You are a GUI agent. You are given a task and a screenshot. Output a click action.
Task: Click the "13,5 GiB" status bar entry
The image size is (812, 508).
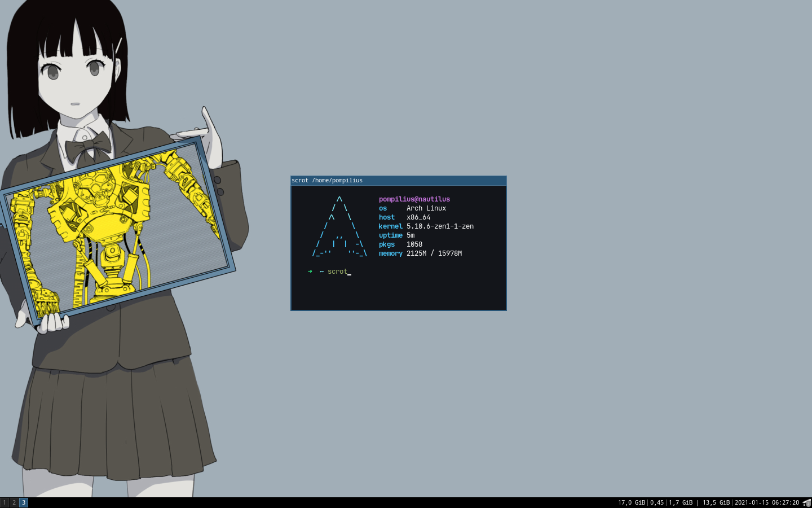click(x=716, y=502)
